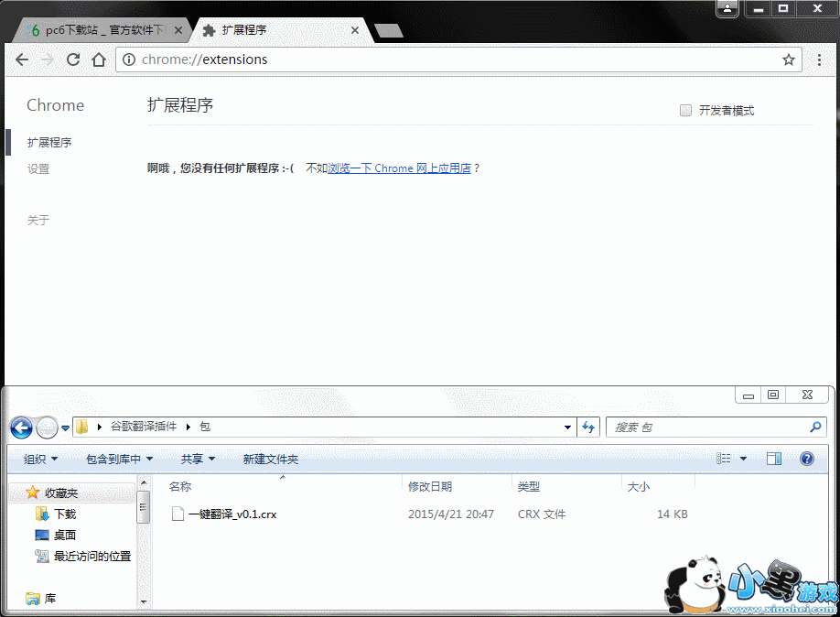Toggle the bookmark star in address bar
Viewport: 840px width, 617px height.
(789, 60)
